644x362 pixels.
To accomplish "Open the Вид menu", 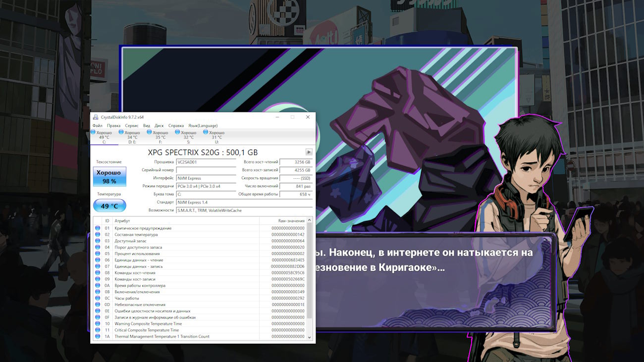I will (147, 126).
